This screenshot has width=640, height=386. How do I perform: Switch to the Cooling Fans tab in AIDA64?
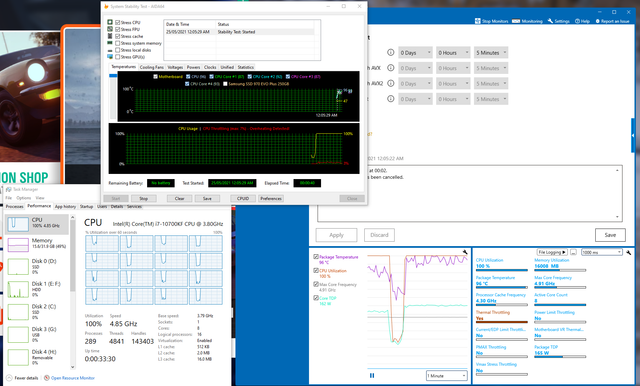coord(151,67)
